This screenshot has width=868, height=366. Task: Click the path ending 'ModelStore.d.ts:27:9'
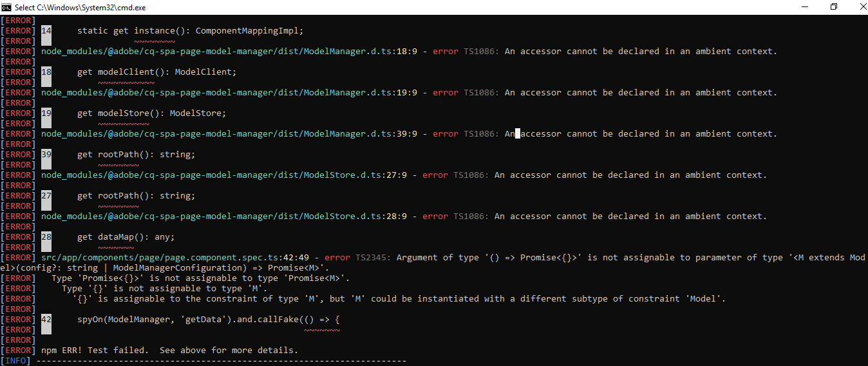pyautogui.click(x=224, y=175)
